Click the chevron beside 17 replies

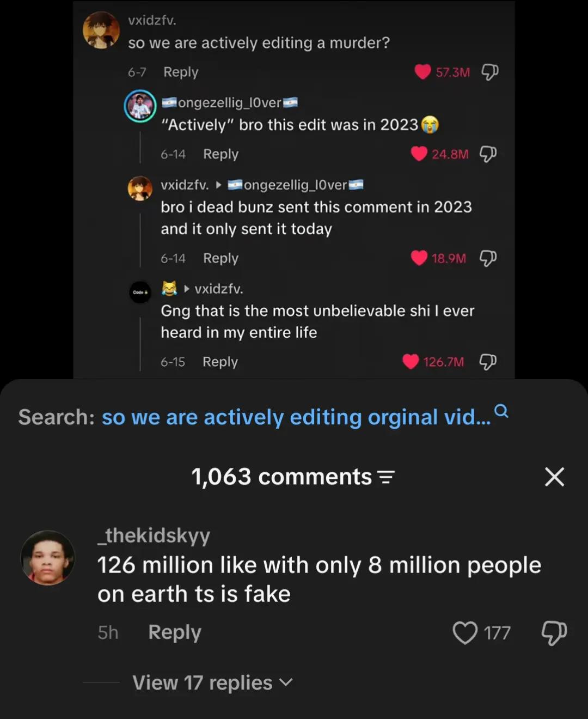click(x=286, y=683)
